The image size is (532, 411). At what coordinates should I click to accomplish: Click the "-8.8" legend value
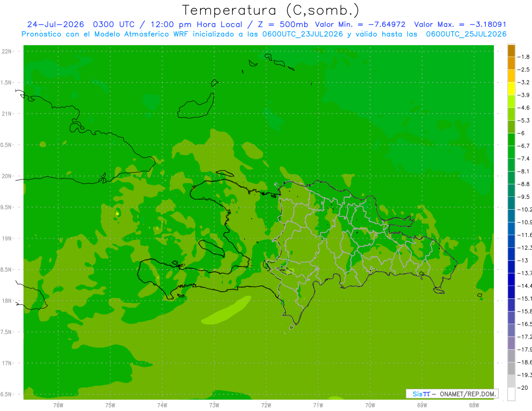click(x=524, y=184)
